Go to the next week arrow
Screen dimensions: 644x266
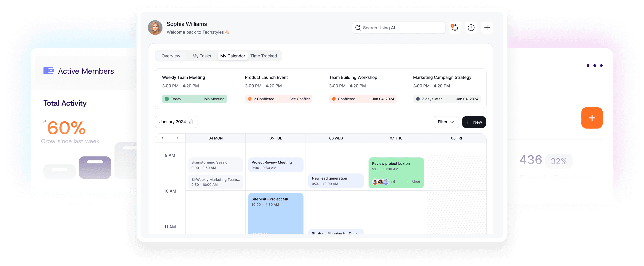point(178,138)
